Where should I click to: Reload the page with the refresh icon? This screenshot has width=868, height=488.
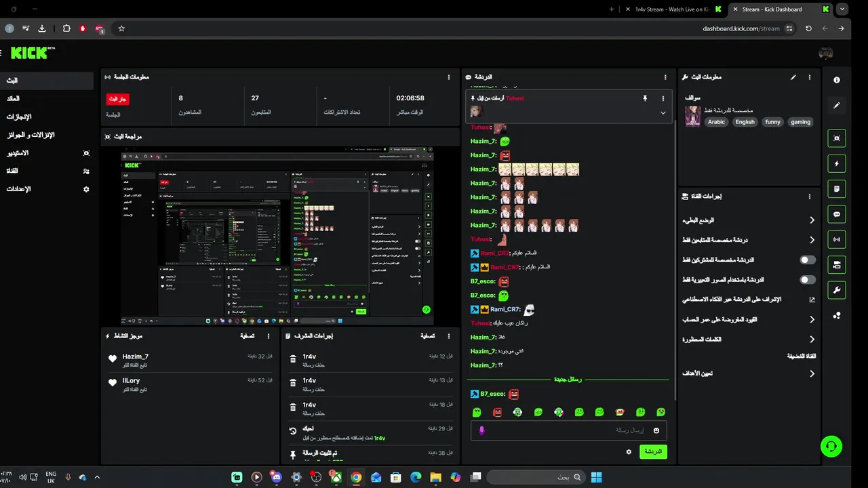click(808, 28)
